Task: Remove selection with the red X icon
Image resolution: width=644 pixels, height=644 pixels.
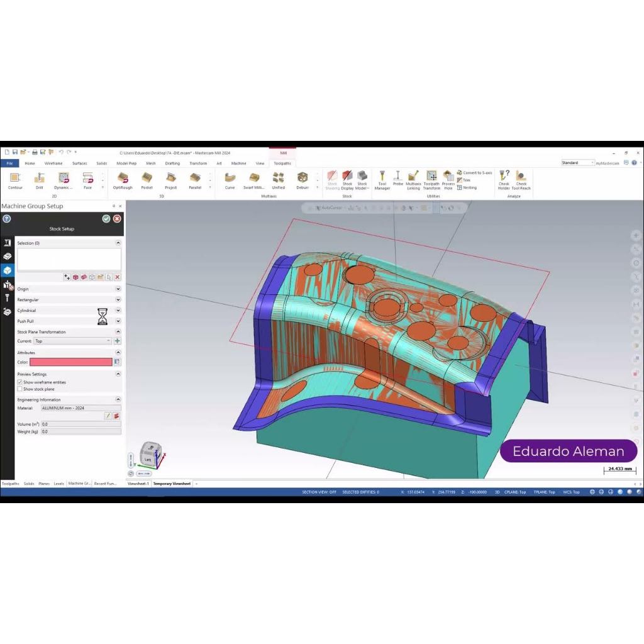Action: click(117, 277)
